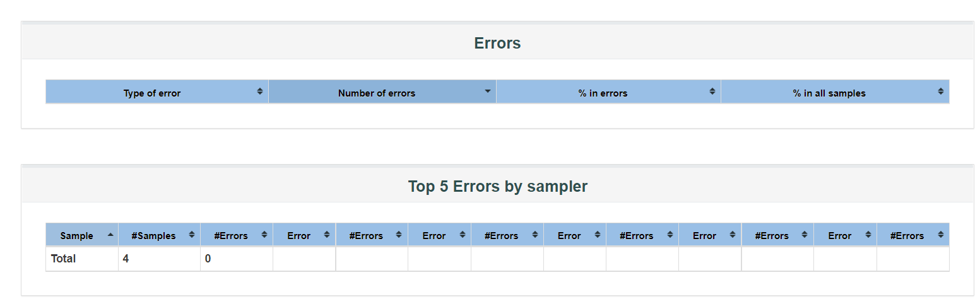The image size is (980, 299).
Task: Click the sort icon in the first #Errors column
Action: [x=263, y=235]
